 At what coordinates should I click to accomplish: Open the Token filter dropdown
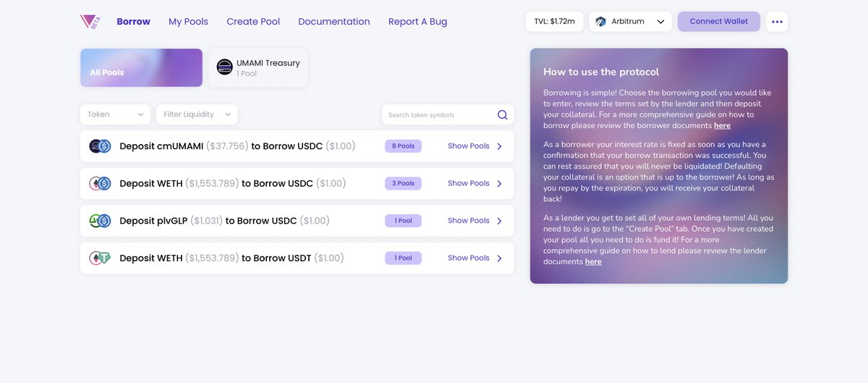[x=116, y=114]
